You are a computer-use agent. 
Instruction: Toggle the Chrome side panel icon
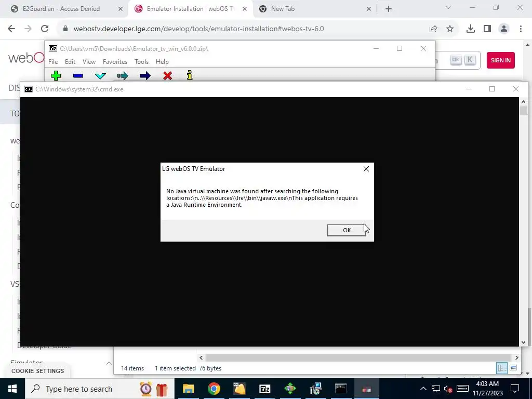coord(487,29)
